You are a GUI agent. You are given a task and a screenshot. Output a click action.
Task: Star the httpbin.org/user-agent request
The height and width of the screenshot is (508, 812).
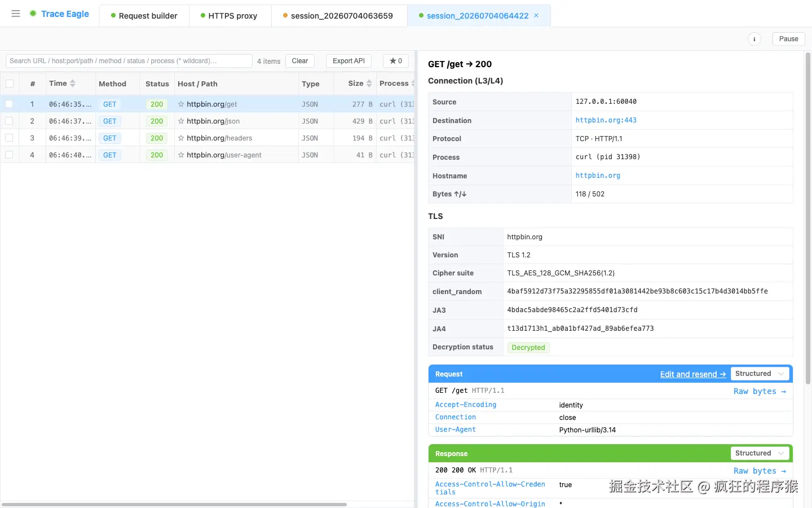tap(181, 155)
